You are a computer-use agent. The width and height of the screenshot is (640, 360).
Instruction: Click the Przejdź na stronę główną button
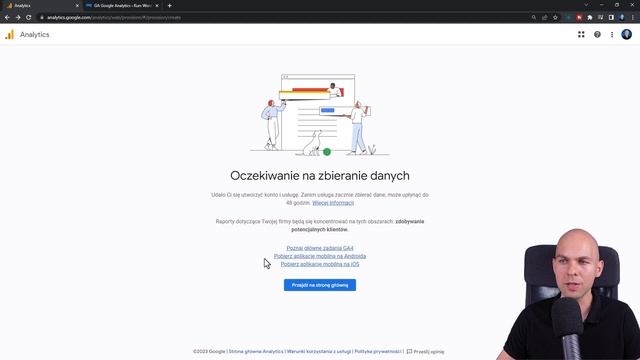[320, 285]
